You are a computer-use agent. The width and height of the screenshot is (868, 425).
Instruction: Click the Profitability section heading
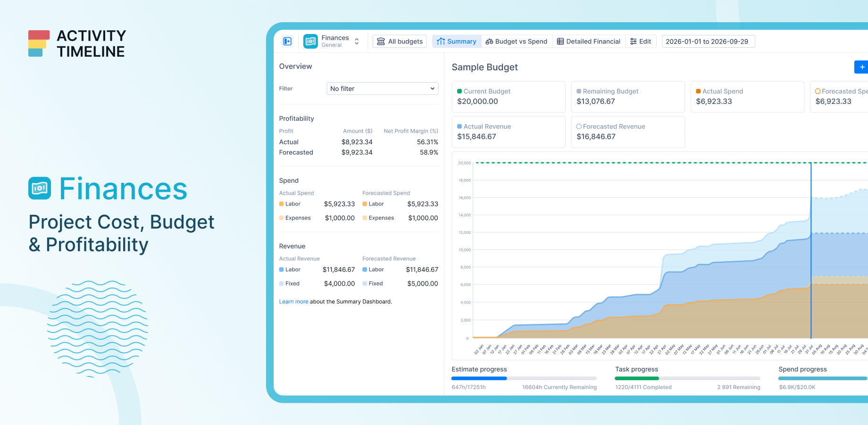click(296, 119)
